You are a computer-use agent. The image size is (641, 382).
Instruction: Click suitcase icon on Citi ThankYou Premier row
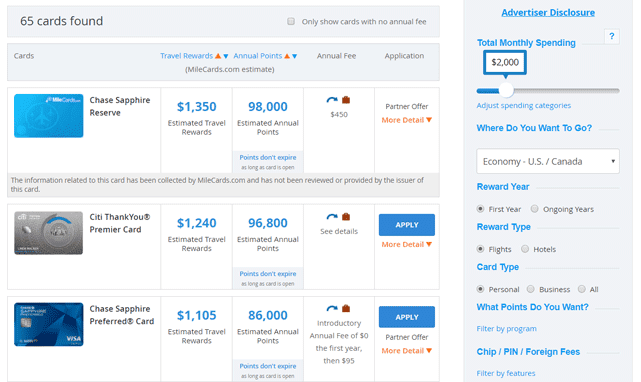[x=346, y=217]
